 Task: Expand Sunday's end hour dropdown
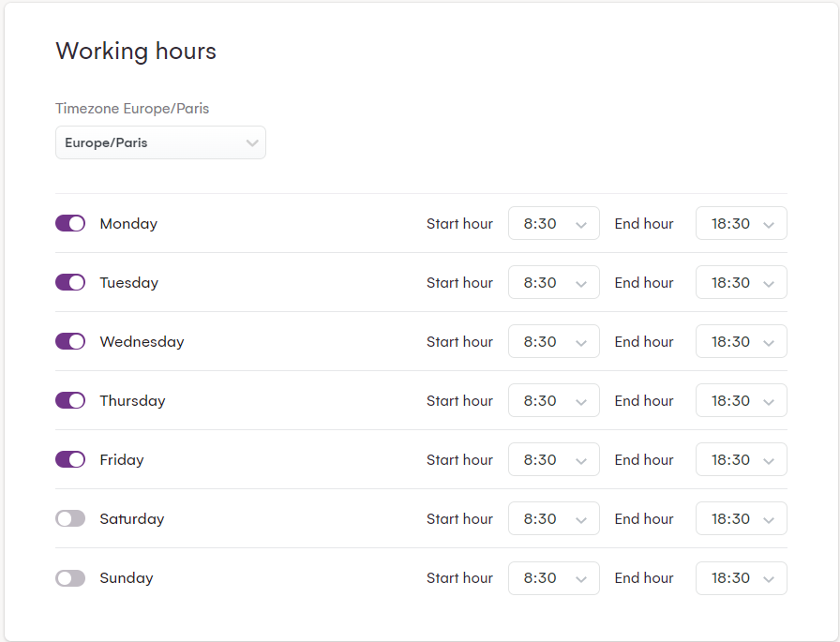pyautogui.click(x=741, y=577)
